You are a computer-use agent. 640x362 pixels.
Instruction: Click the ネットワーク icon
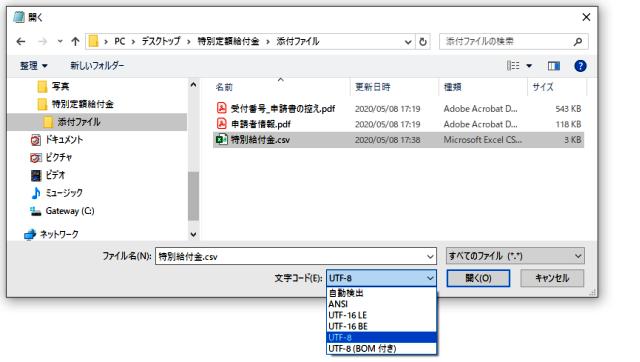[x=30, y=235]
